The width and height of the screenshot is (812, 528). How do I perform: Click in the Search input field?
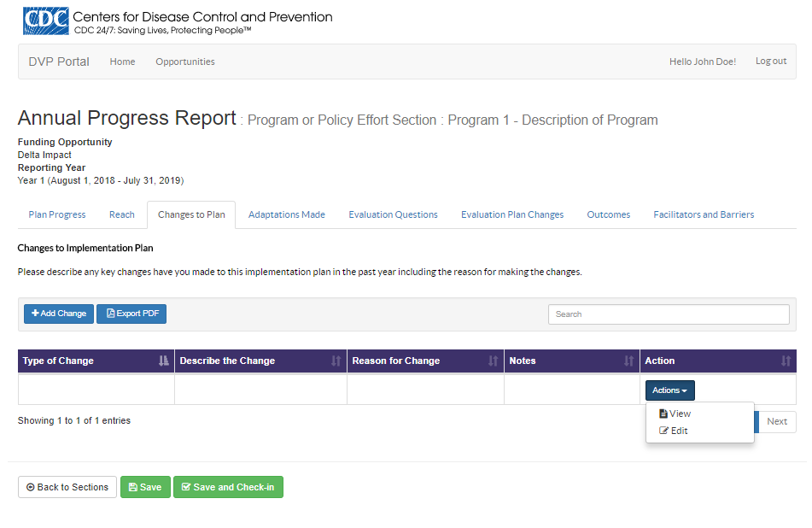pos(669,314)
